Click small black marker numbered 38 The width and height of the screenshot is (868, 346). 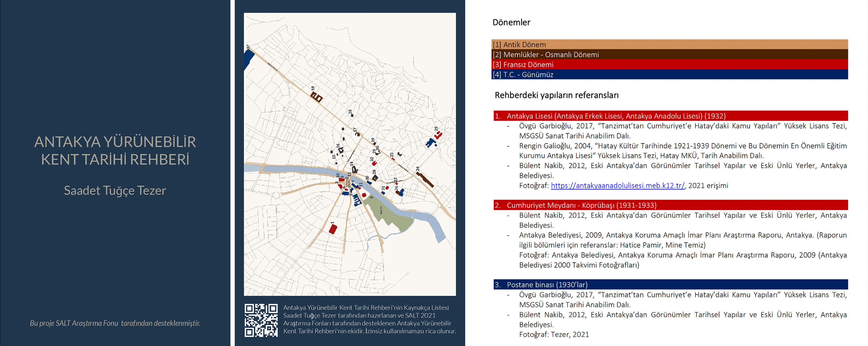click(x=352, y=115)
